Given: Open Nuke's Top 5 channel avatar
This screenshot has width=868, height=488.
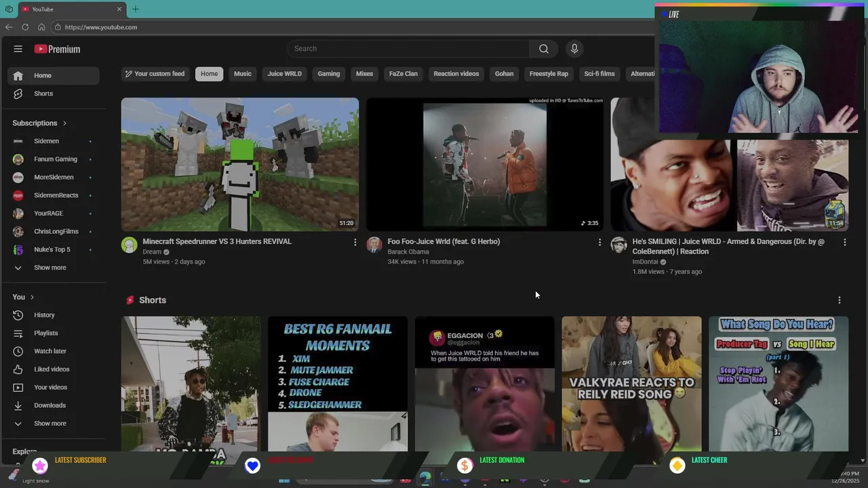Looking at the screenshot, I should pos(18,249).
